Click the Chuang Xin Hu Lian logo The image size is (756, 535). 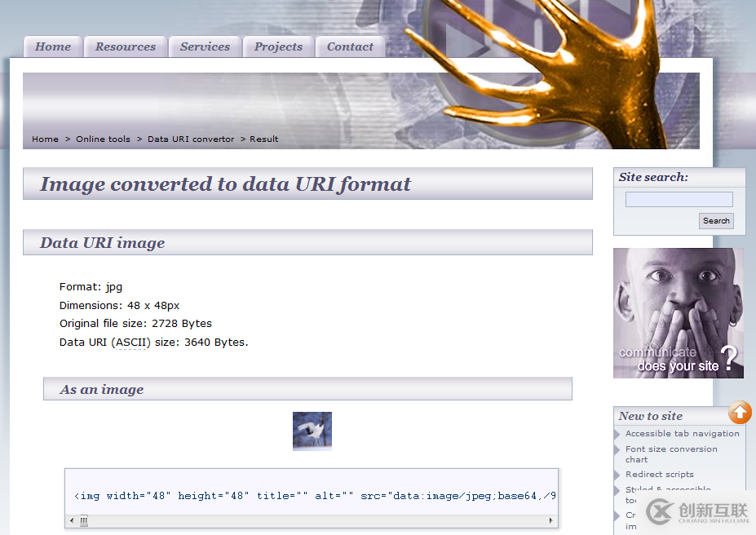point(698,512)
